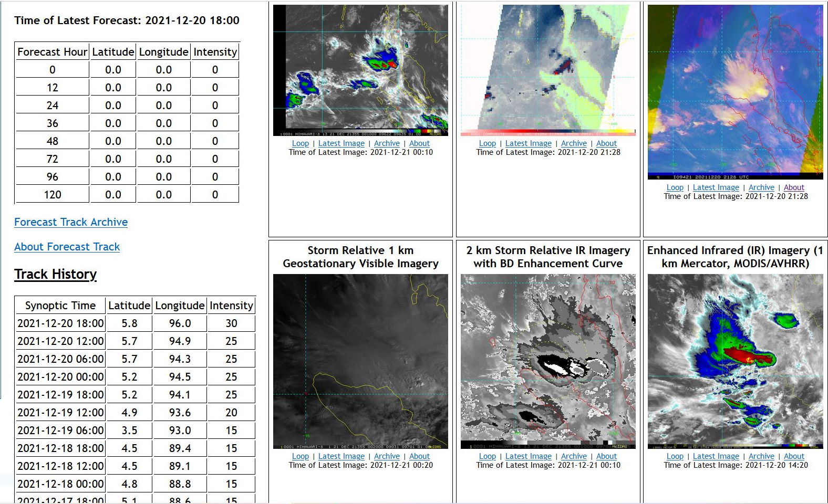Play Loop for IR Imagery with BD Enhancement Curve
This screenshot has height=504, width=828.
[488, 456]
